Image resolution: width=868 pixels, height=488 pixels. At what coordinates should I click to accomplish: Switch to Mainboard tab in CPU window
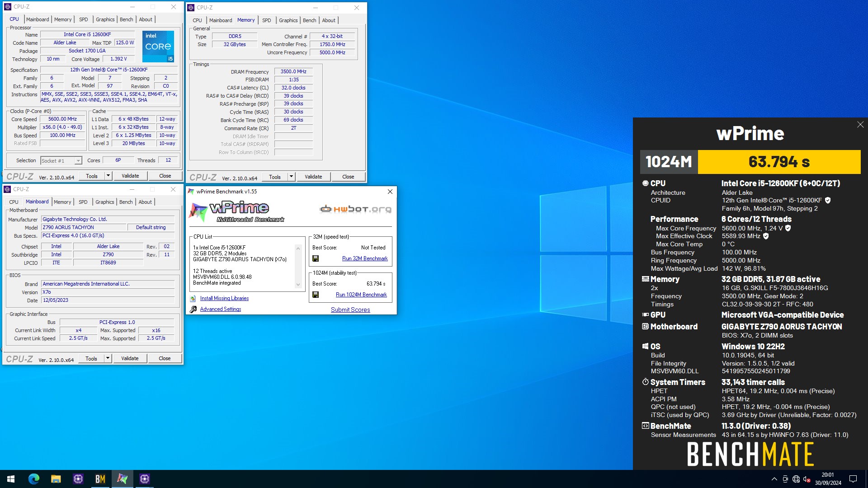[x=38, y=19]
